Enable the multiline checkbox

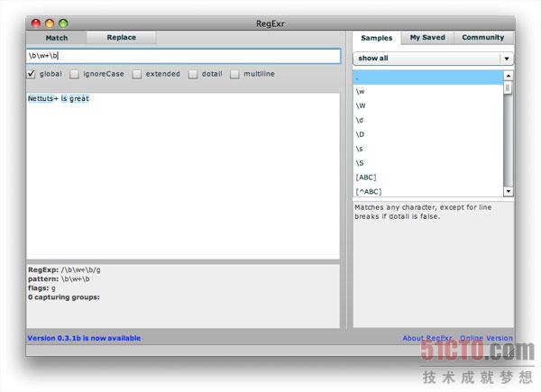(x=234, y=74)
